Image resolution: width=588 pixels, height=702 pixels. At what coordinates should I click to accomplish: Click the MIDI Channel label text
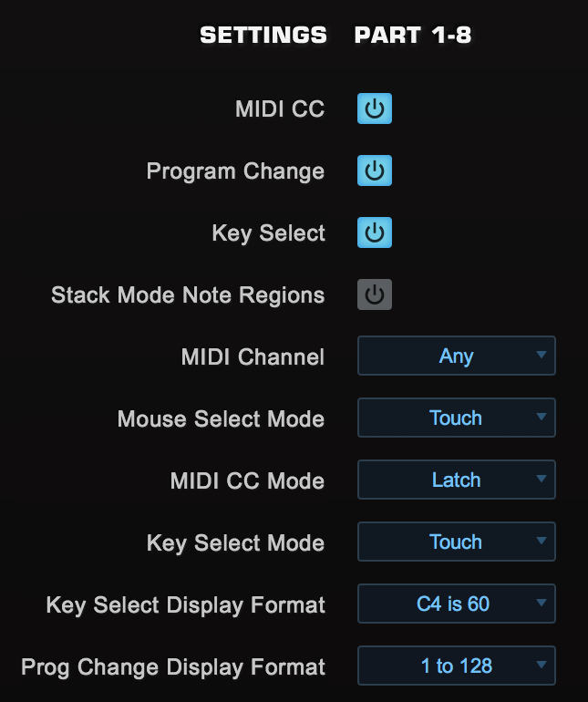point(253,357)
